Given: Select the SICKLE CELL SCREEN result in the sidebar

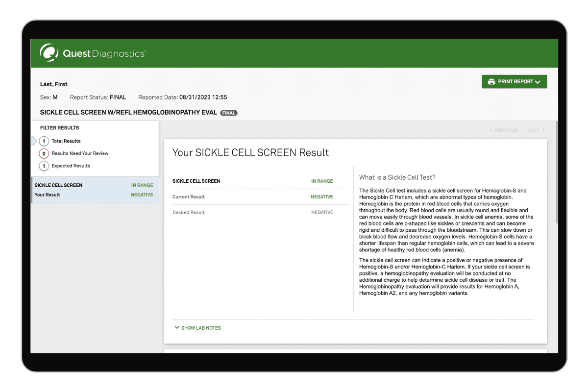Looking at the screenshot, I should tap(59, 185).
